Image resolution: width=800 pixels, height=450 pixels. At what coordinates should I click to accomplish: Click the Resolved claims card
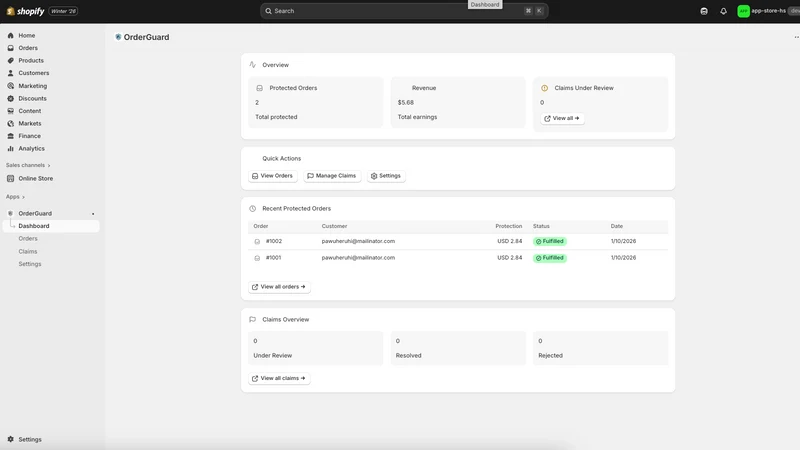pos(458,348)
